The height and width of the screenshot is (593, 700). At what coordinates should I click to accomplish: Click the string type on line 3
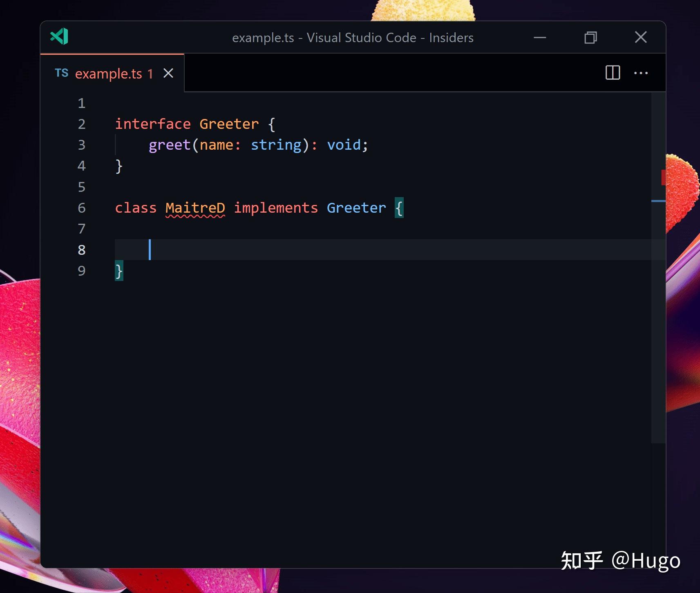276,144
